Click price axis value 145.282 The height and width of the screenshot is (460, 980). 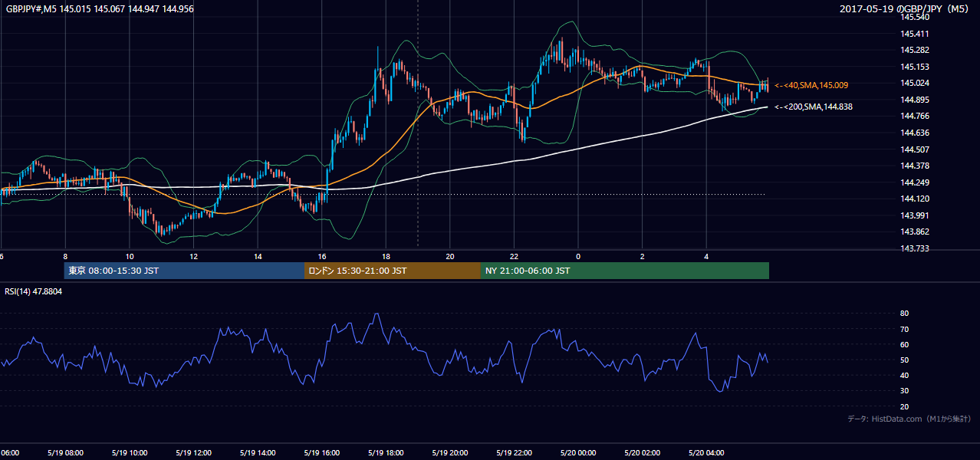[916, 50]
